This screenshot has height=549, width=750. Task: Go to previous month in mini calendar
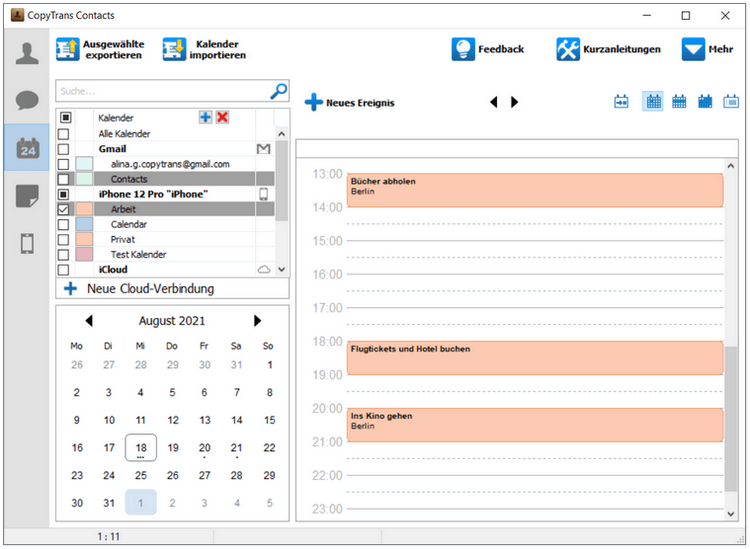pyautogui.click(x=88, y=320)
